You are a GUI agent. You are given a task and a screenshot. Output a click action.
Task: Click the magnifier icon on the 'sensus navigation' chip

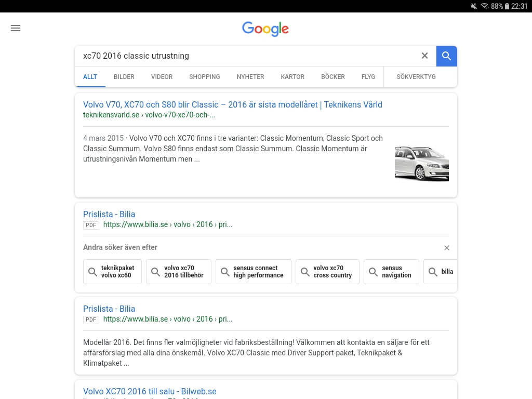coord(374,272)
